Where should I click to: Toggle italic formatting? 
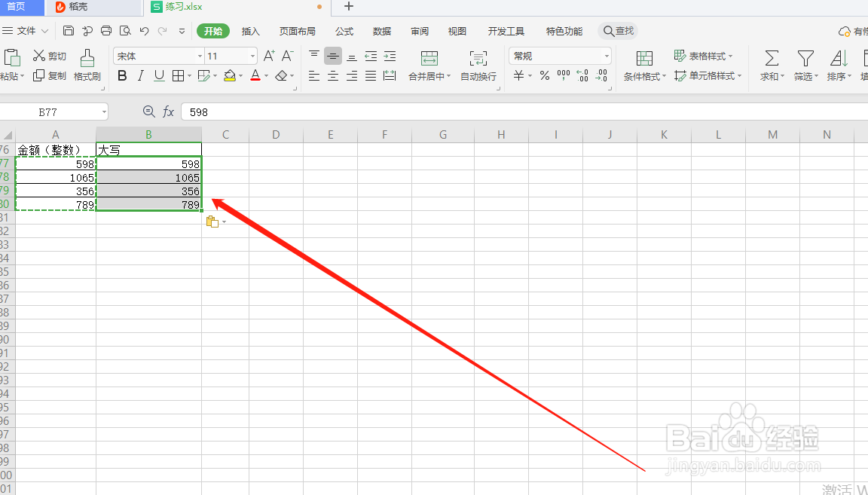coord(140,76)
